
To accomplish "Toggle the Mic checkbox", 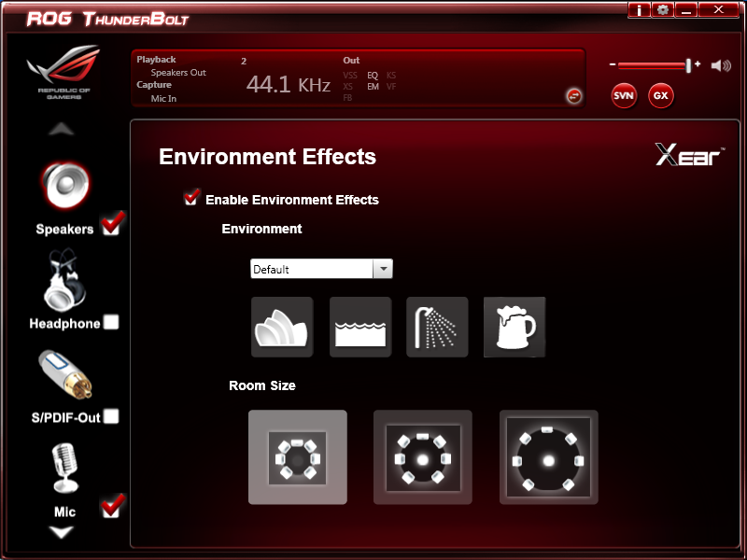I will 111,508.
